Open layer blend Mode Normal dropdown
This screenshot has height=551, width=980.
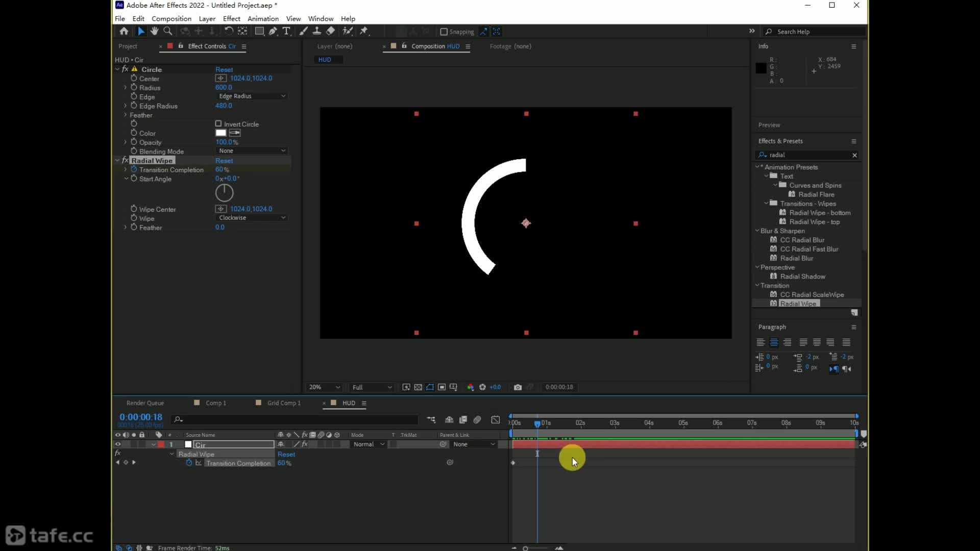[x=369, y=444]
